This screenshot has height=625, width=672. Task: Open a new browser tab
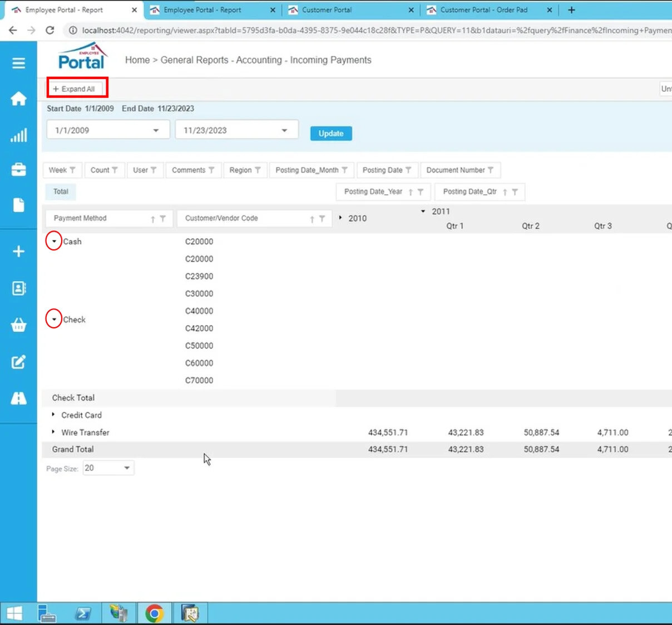[571, 10]
